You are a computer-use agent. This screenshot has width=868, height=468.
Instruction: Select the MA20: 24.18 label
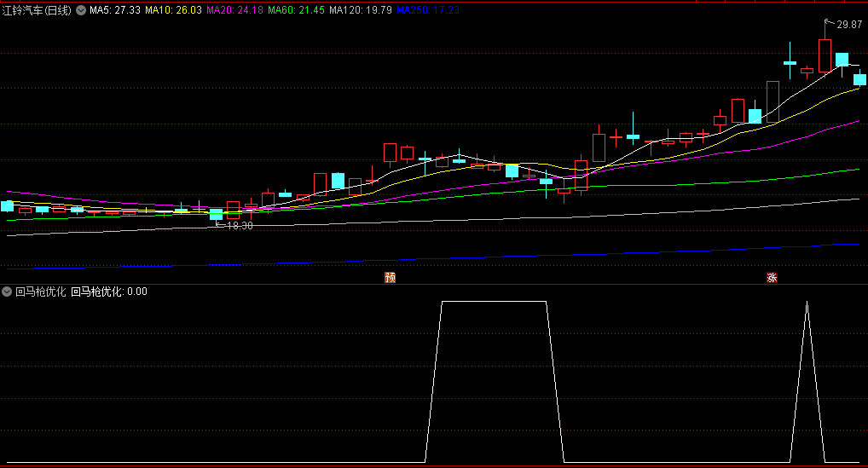click(234, 10)
